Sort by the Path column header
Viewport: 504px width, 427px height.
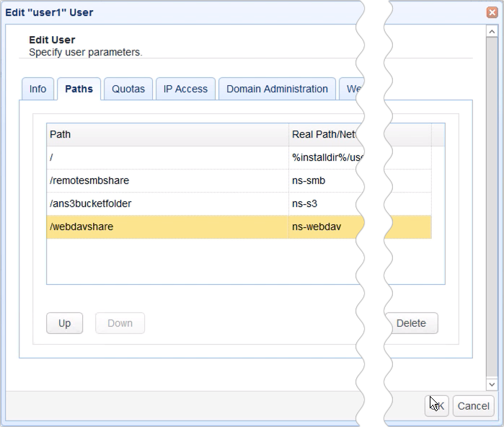coord(167,135)
